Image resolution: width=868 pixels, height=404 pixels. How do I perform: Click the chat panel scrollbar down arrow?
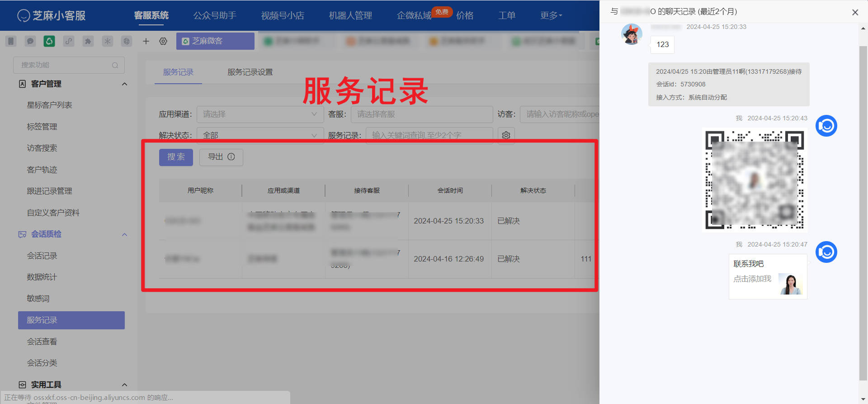[863, 399]
